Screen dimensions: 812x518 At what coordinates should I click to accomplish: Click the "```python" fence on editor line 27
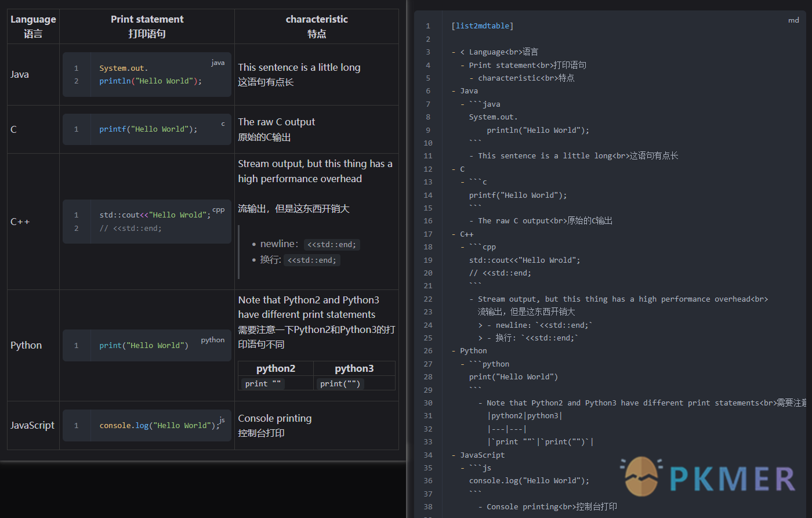(x=490, y=364)
